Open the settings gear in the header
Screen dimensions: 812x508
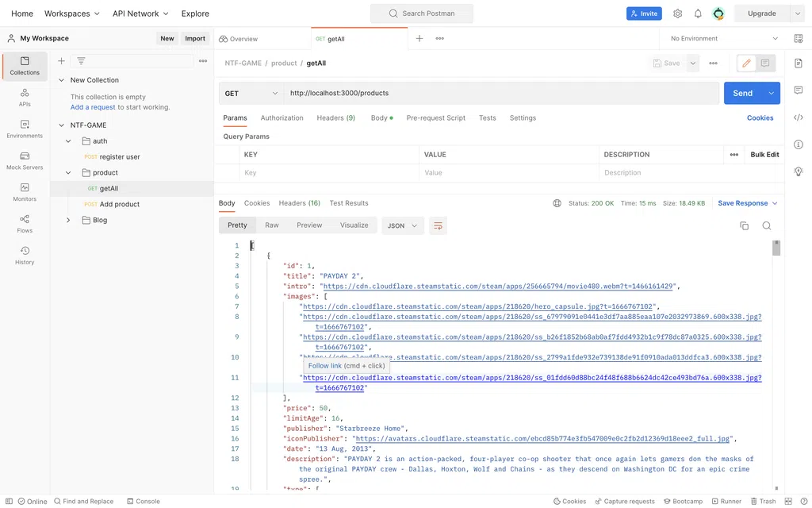pyautogui.click(x=677, y=13)
